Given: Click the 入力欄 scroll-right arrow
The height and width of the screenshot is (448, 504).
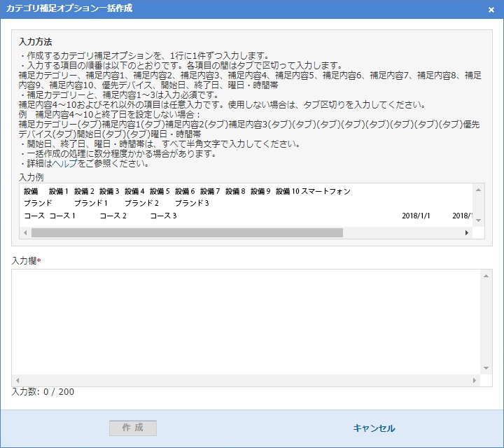Looking at the screenshot, I should point(475,381).
